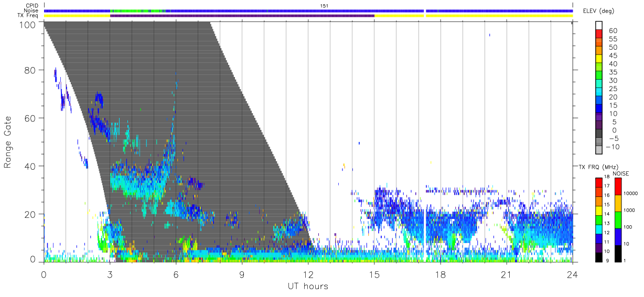
Task: Select the NOISE legend value "100"
Action: tap(627, 227)
